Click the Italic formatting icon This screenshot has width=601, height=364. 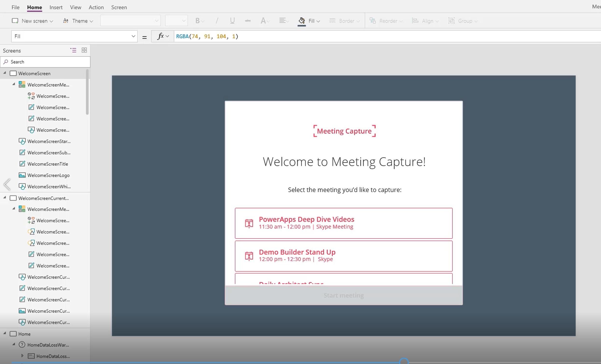click(217, 21)
